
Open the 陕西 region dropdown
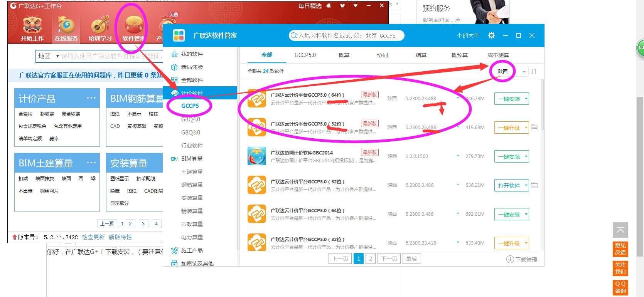pyautogui.click(x=512, y=72)
